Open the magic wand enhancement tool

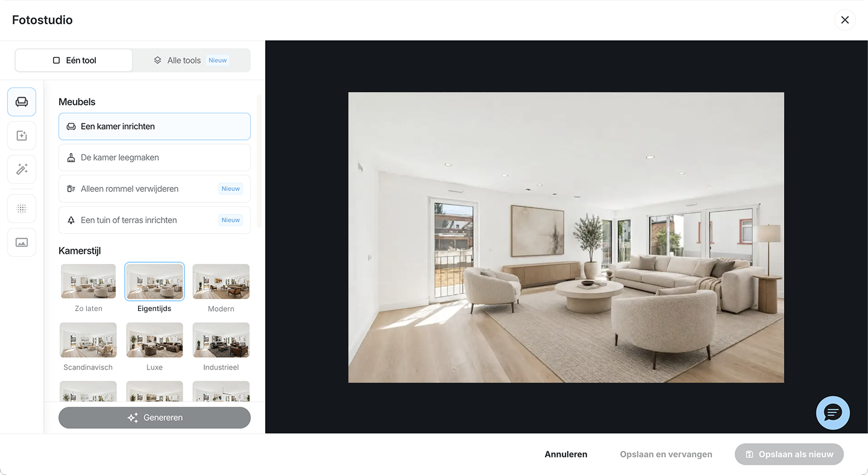pyautogui.click(x=22, y=169)
